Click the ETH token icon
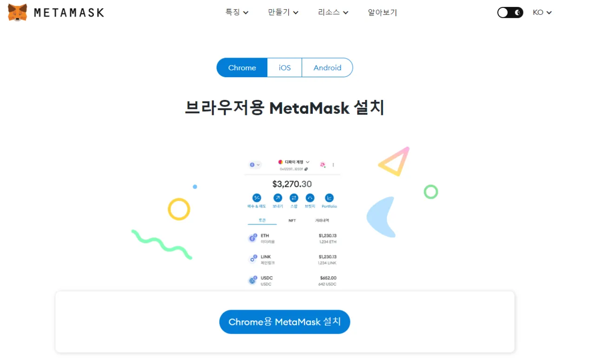The width and height of the screenshot is (595, 364). (x=252, y=238)
